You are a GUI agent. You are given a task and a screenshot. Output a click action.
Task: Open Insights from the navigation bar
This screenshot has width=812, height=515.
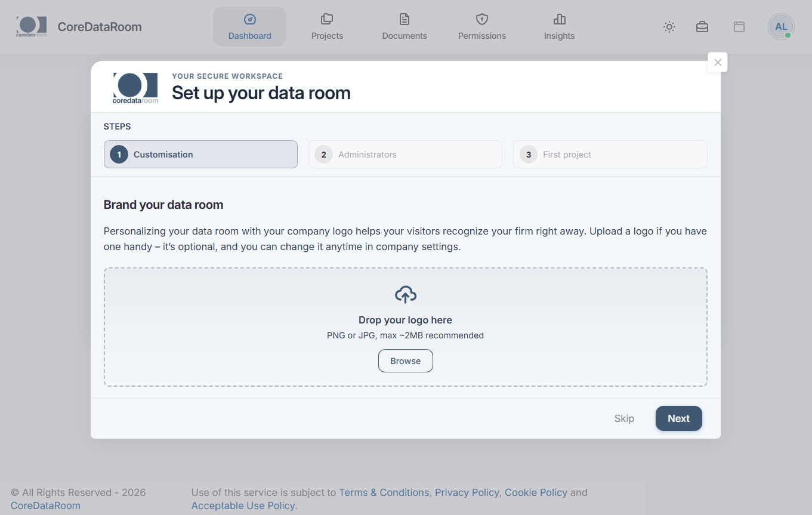559,27
